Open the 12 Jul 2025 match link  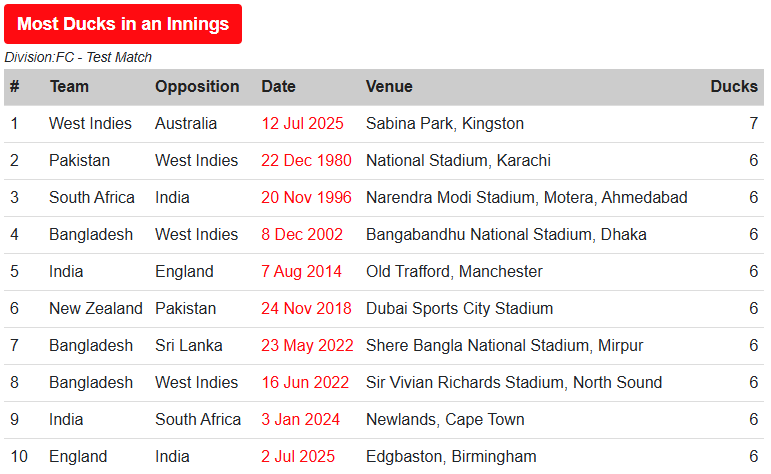(302, 123)
